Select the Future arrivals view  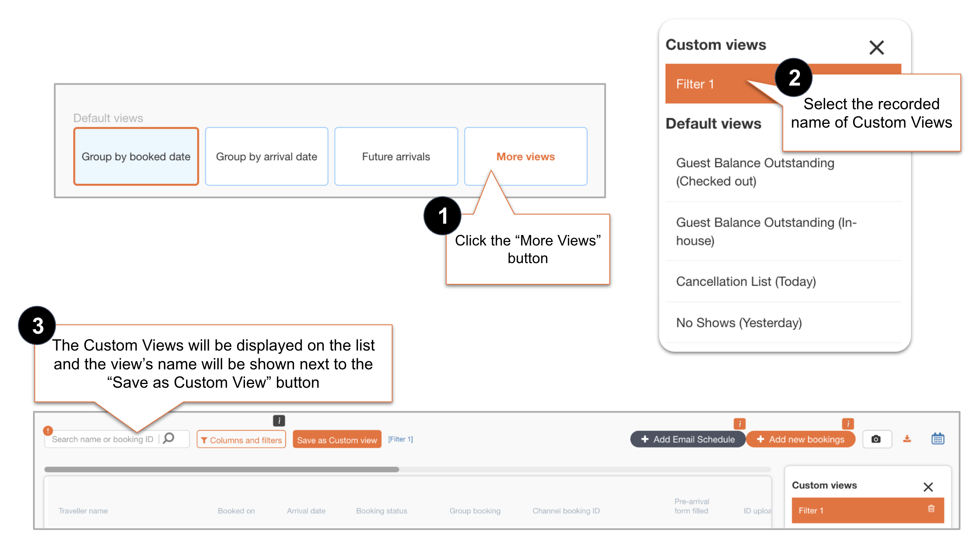click(x=396, y=157)
